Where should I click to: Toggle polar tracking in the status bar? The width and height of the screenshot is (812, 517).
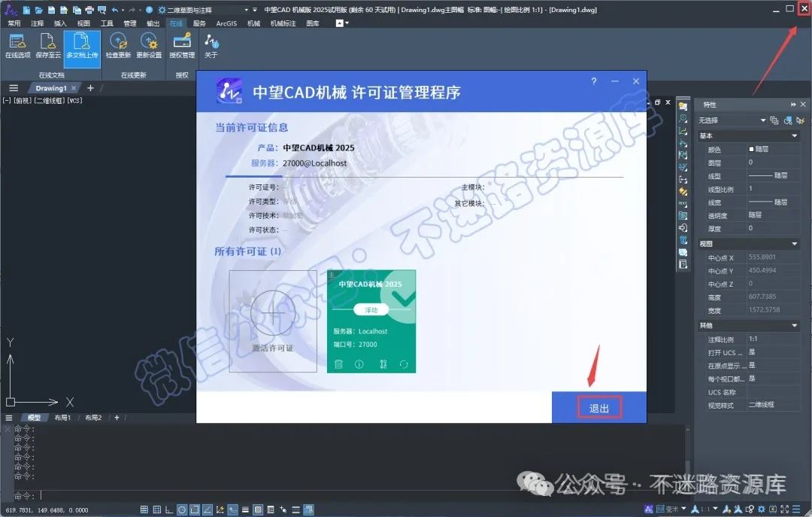click(182, 509)
